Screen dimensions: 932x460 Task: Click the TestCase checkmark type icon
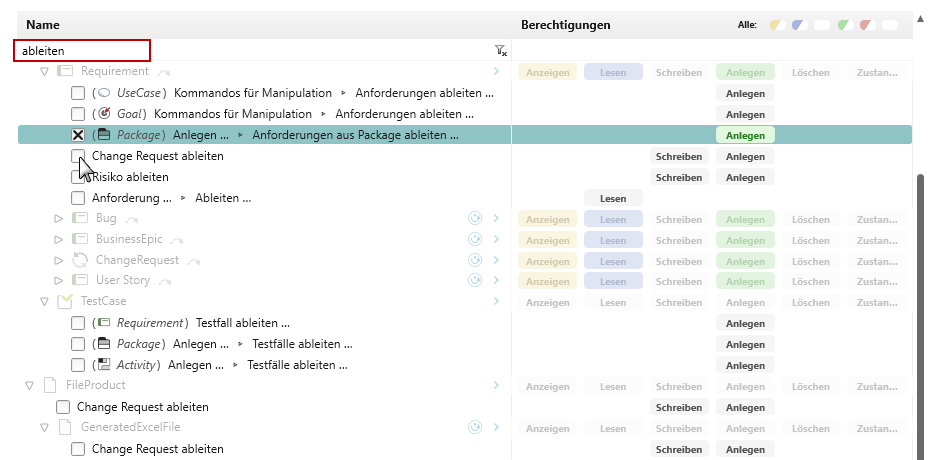coord(65,301)
